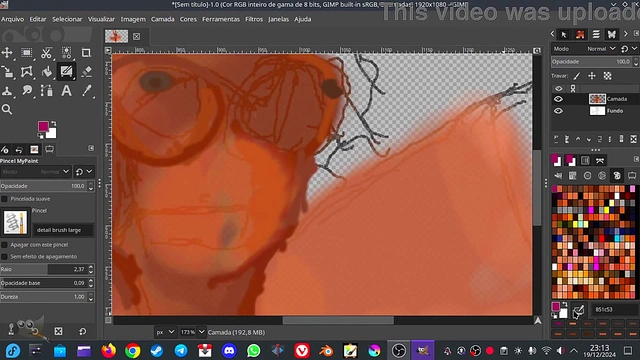This screenshot has height=360, width=640.
Task: Select the Zoom magnifier tool
Action: pos(7,109)
